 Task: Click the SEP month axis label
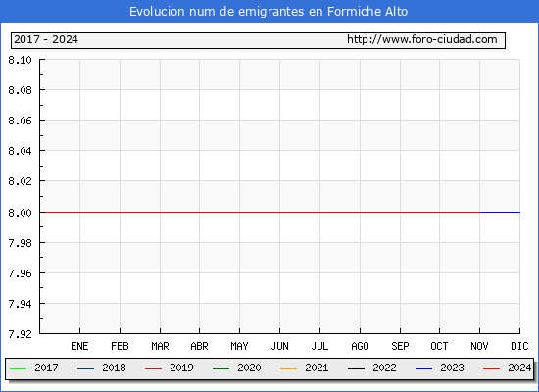click(x=400, y=346)
